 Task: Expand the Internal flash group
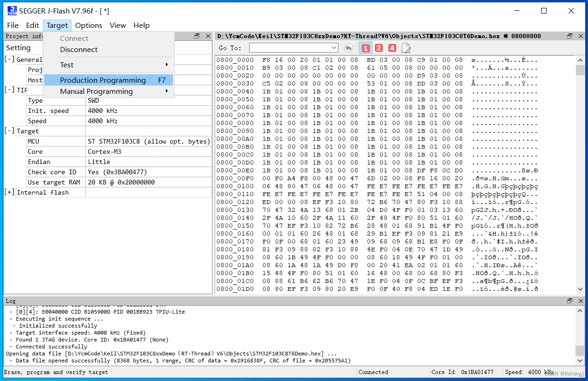pyautogui.click(x=9, y=192)
